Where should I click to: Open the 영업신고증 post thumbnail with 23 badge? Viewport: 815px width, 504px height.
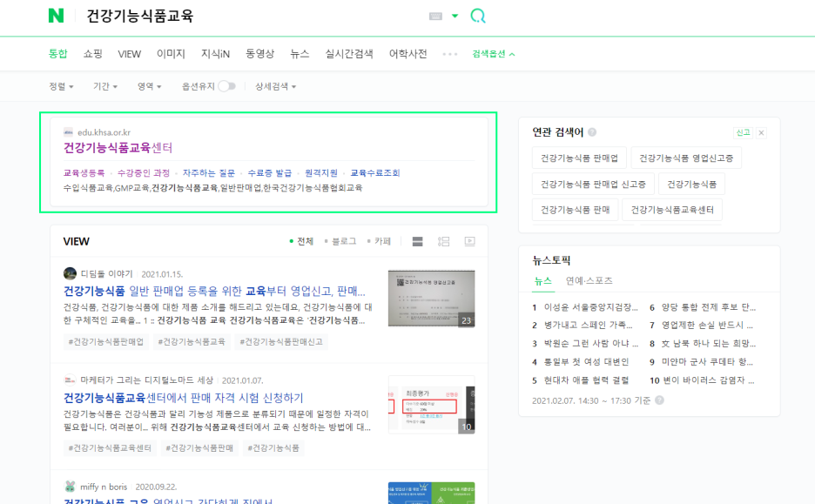coord(431,299)
